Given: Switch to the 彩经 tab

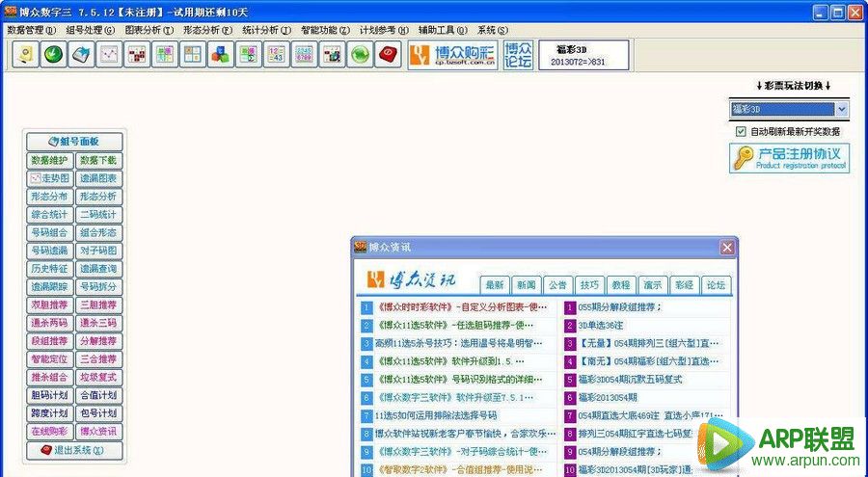Looking at the screenshot, I should pos(684,285).
